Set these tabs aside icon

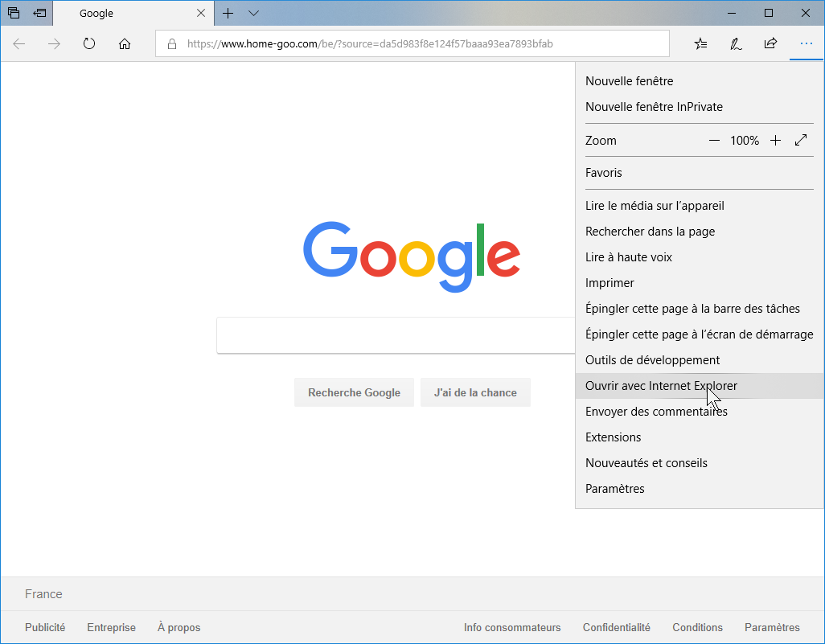pos(39,13)
